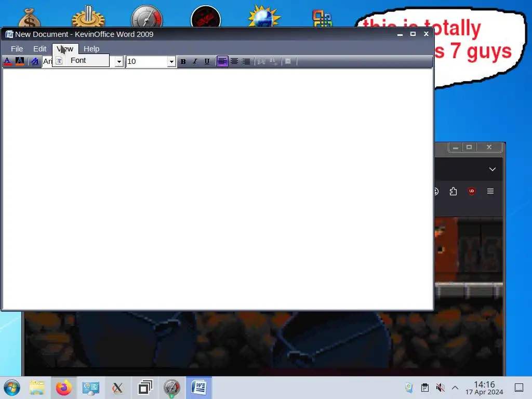The image size is (532, 399).
Task: Open the blue font style icon
Action: (35, 61)
